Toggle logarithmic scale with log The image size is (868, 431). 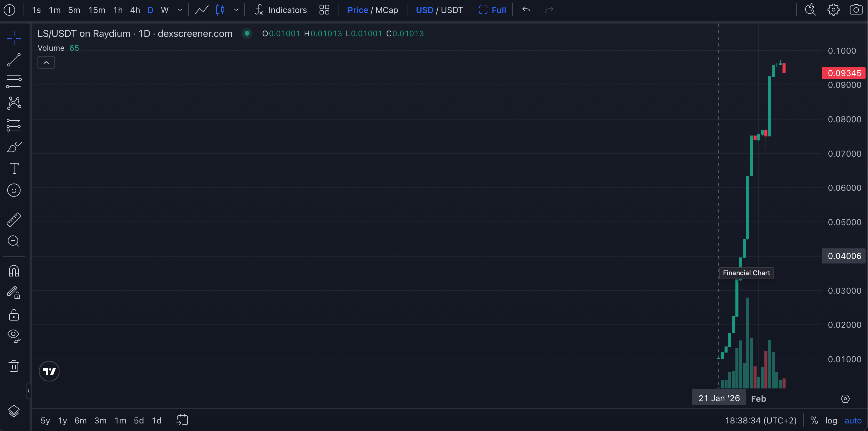tap(831, 420)
